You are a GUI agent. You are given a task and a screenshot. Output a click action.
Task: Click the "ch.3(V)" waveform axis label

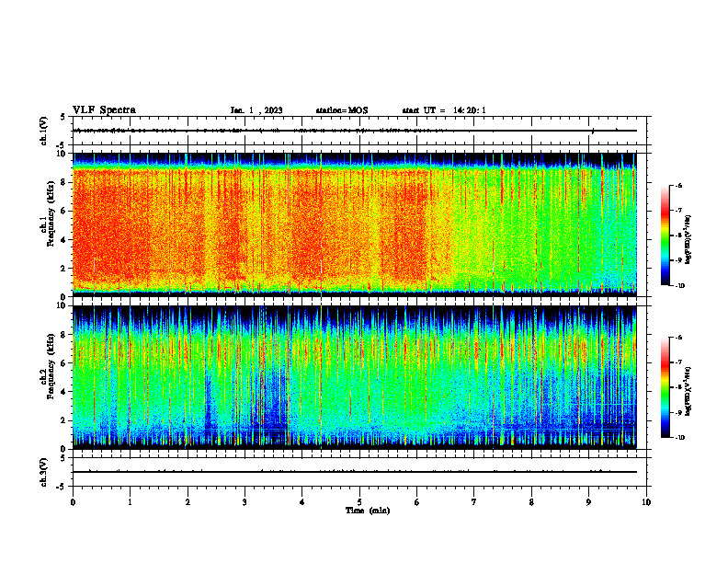44,472
